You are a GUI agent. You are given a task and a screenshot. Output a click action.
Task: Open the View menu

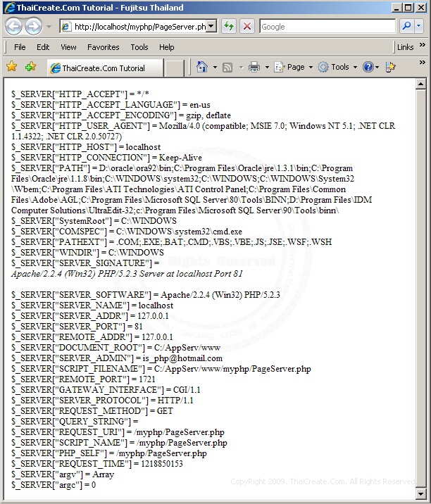[x=68, y=47]
